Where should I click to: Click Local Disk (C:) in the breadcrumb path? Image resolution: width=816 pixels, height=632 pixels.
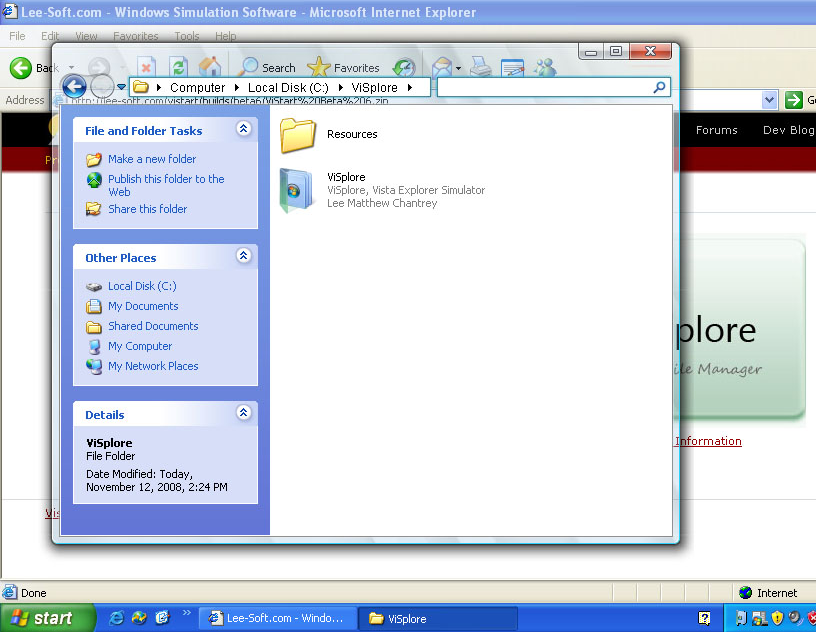[288, 87]
